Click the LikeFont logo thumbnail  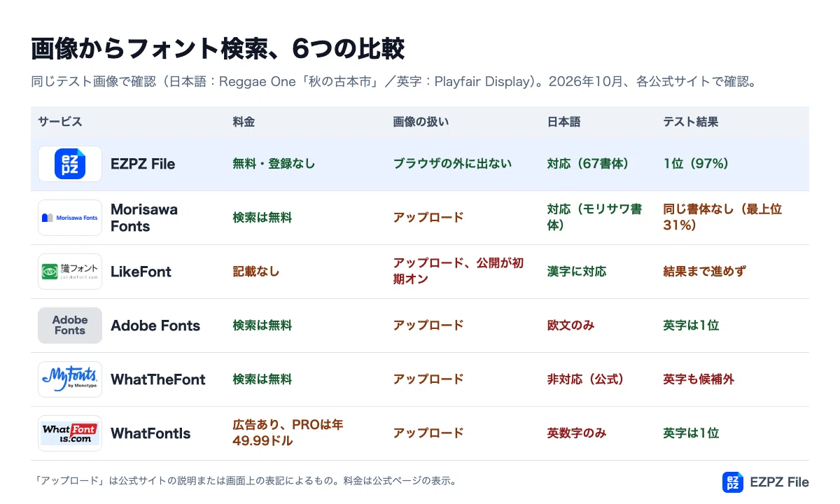[x=70, y=272]
